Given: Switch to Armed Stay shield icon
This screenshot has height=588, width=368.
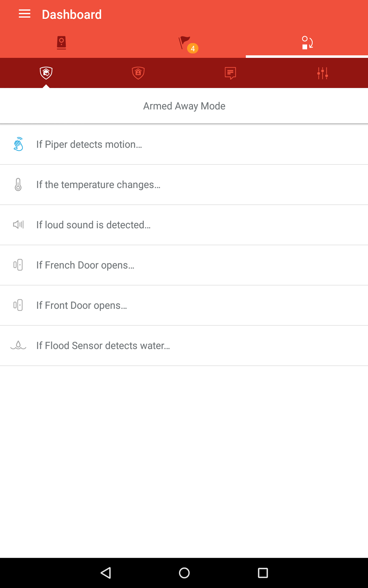Looking at the screenshot, I should point(138,73).
